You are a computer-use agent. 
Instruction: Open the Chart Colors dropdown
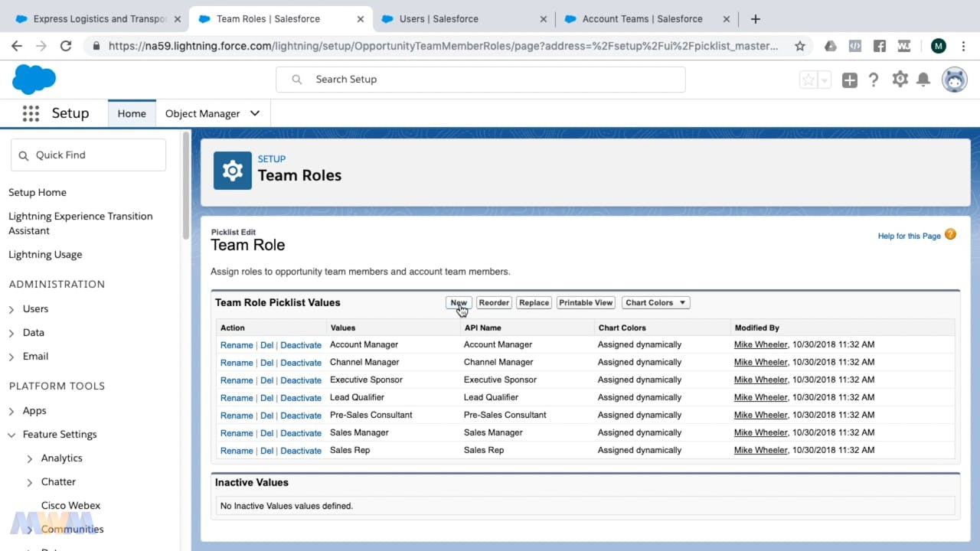tap(656, 303)
